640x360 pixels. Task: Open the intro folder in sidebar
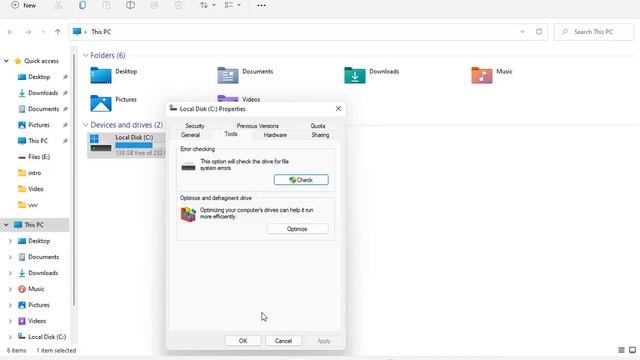point(34,173)
